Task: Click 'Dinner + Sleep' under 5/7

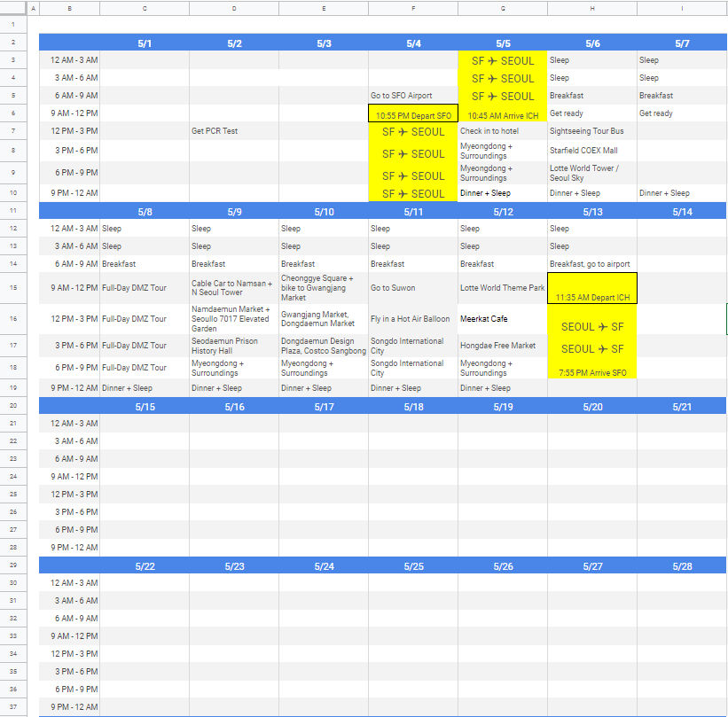Action: coord(682,193)
